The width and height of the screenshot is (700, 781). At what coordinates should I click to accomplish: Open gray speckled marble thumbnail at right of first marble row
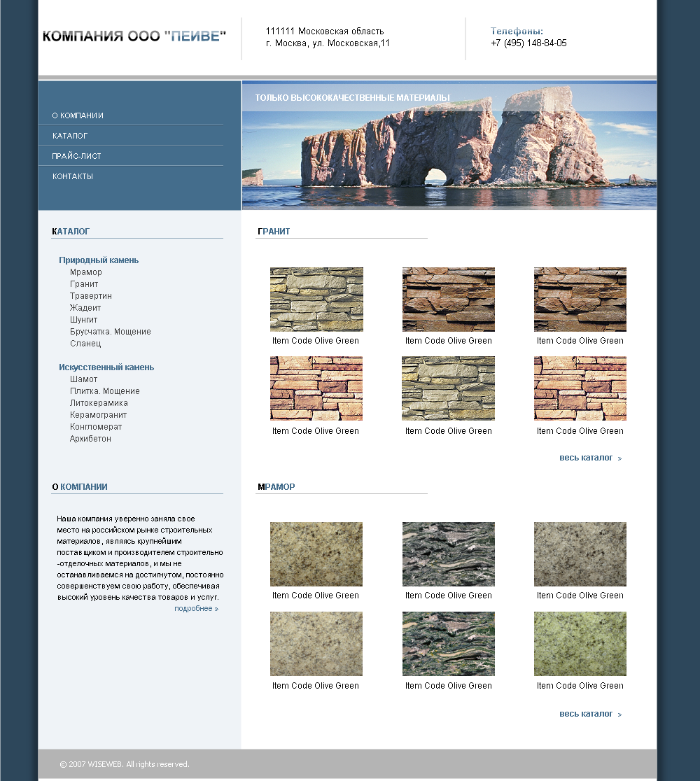click(x=580, y=554)
